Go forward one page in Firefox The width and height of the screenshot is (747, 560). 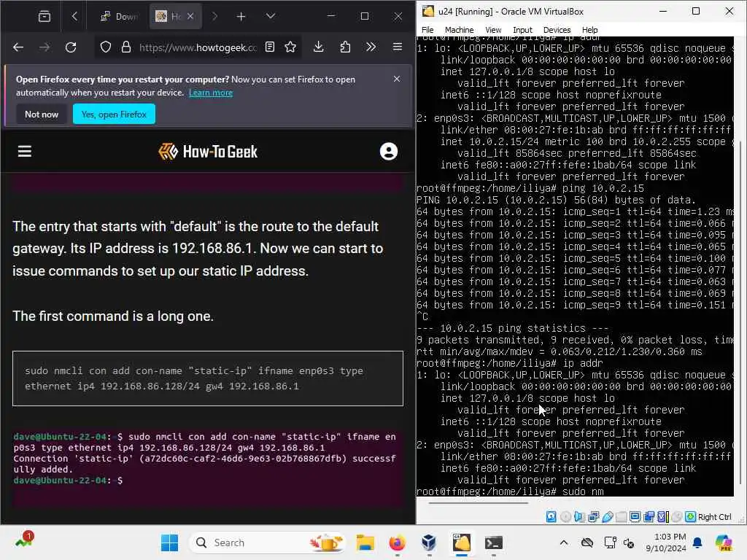pos(44,47)
